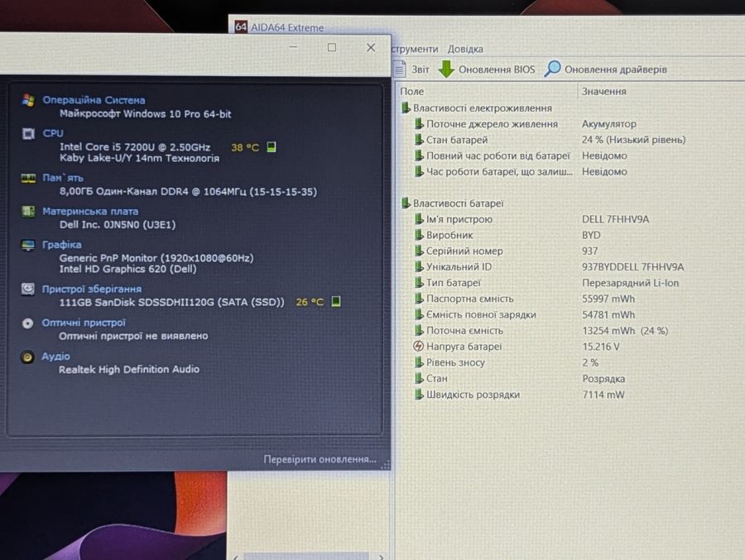Click the Виробник row icon

[x=419, y=235]
